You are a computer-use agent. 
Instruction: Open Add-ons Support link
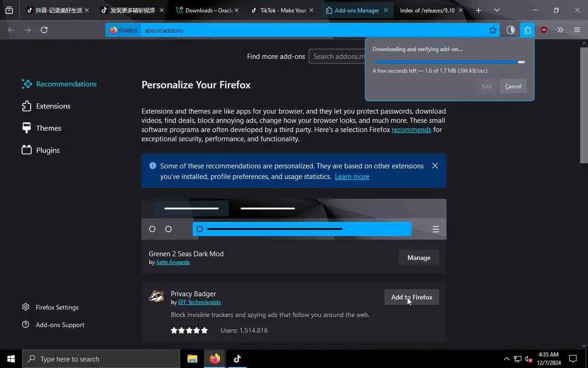click(x=53, y=325)
